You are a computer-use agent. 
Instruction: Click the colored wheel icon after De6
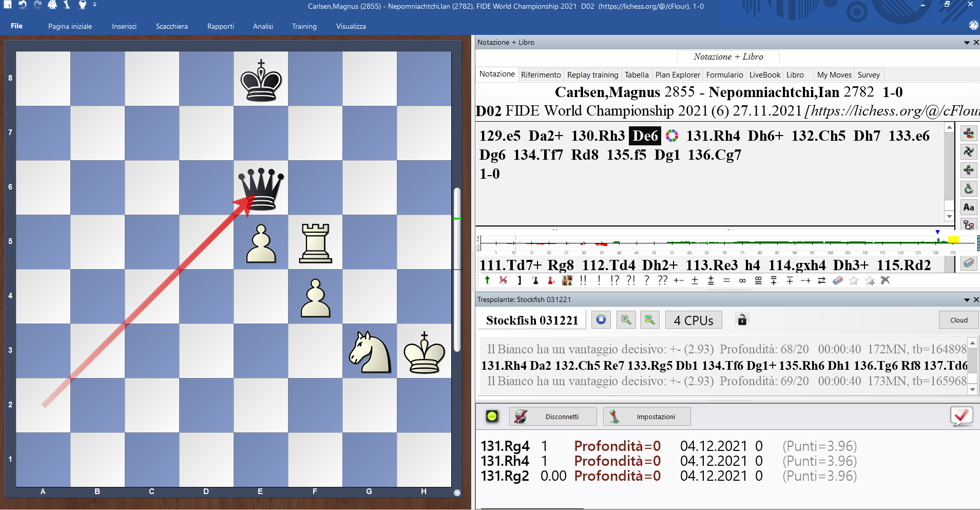coord(672,136)
